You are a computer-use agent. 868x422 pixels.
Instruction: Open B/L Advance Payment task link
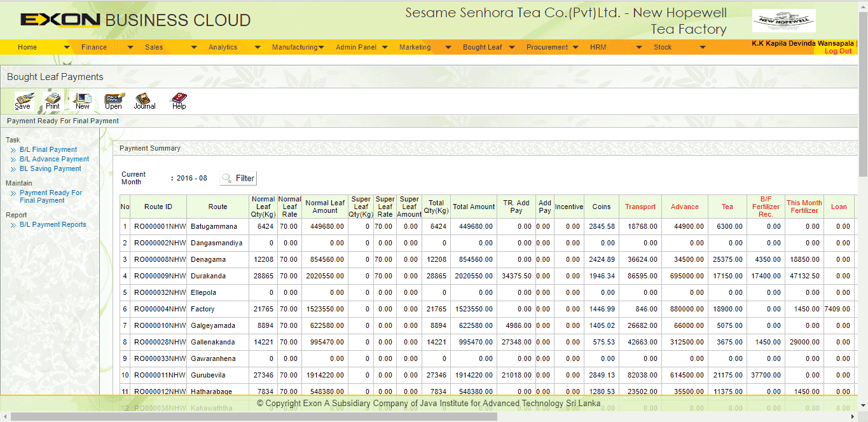[x=55, y=160]
